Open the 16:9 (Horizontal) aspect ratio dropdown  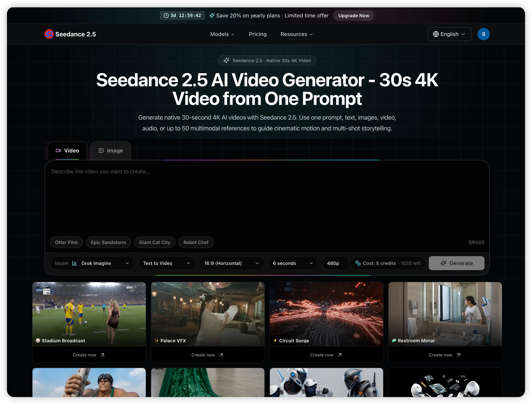tap(232, 263)
